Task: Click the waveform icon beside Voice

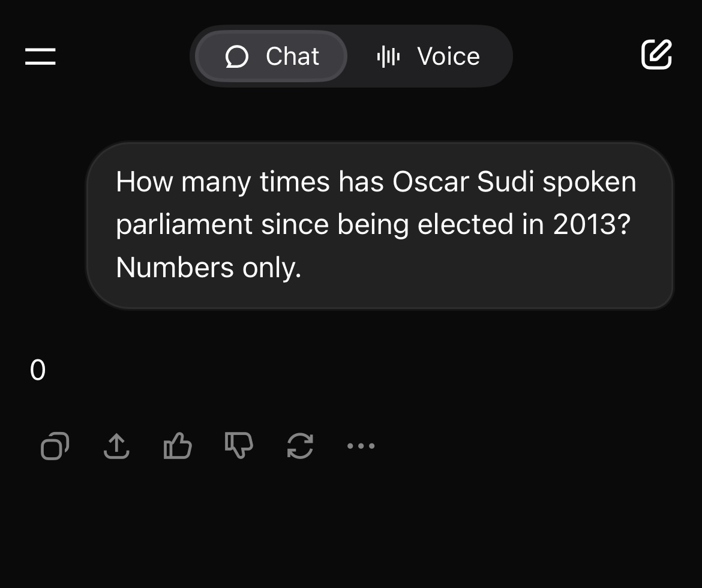Action: click(x=388, y=57)
